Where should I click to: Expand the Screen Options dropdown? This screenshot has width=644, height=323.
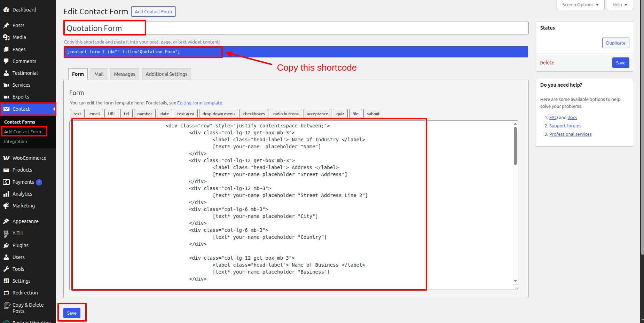(x=580, y=5)
